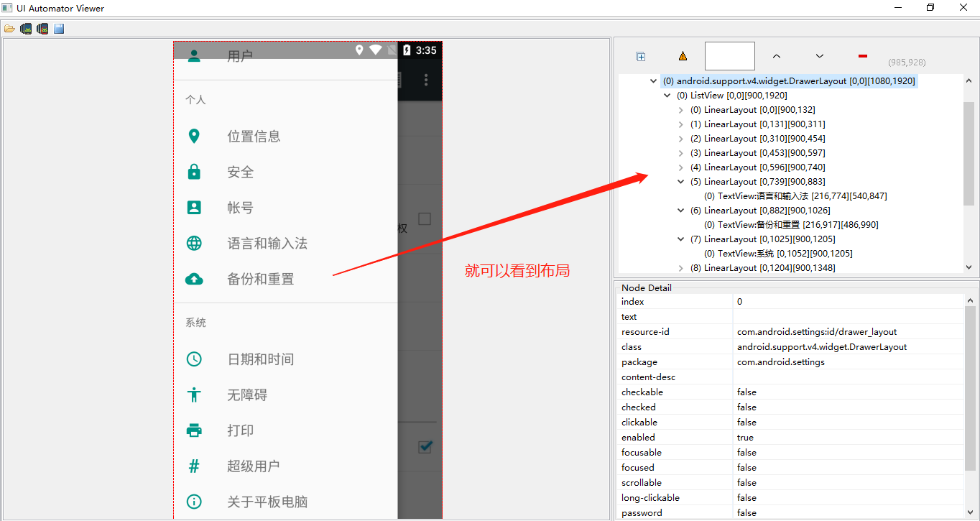Click the printer icon beside 打印
980x521 pixels.
pos(194,430)
